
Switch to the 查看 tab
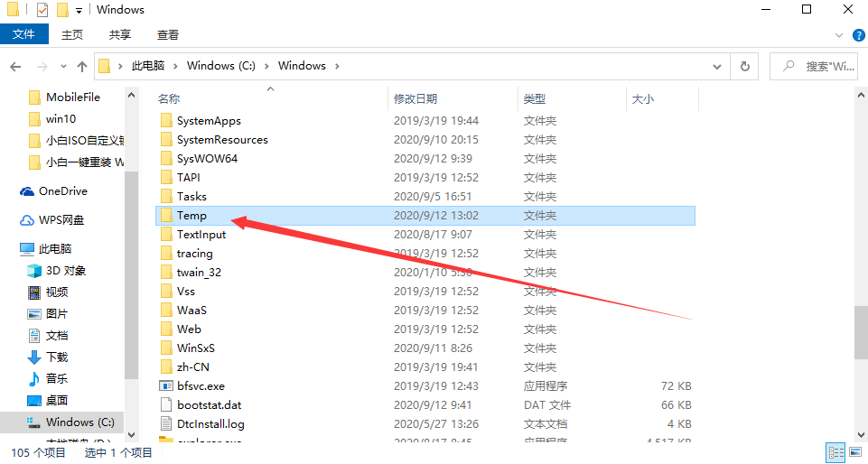click(168, 34)
